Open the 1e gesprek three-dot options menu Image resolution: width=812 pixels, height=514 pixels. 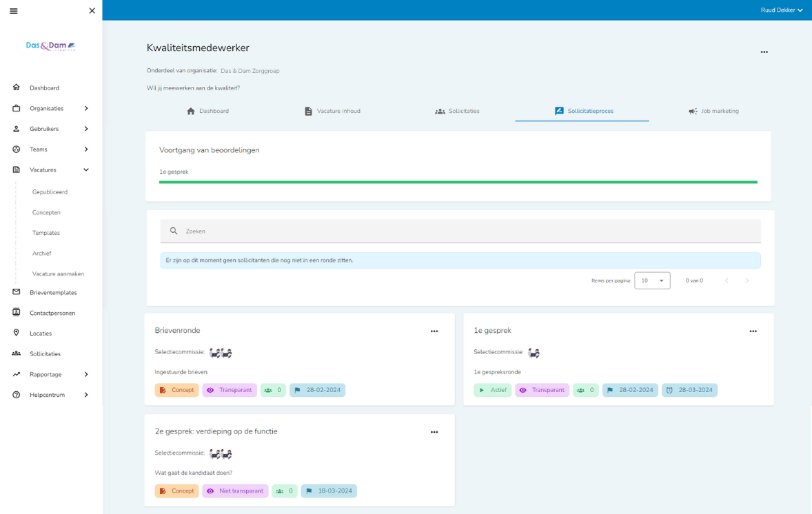click(753, 331)
